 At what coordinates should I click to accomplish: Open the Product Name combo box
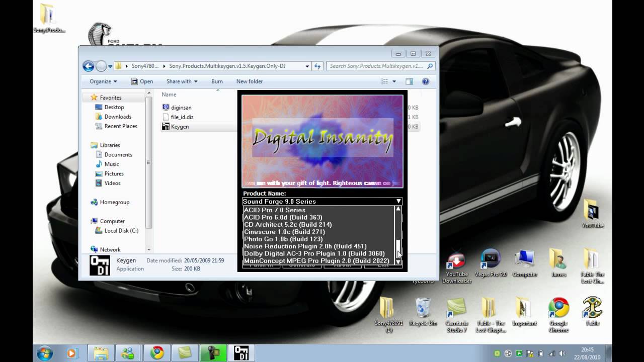coord(323,201)
